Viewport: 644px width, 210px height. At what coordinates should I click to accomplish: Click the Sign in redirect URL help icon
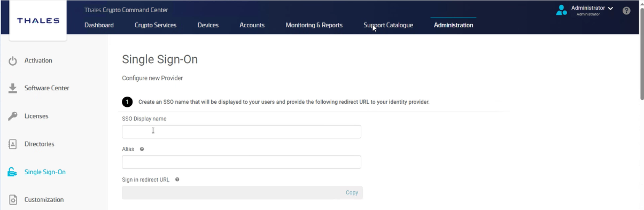click(177, 180)
